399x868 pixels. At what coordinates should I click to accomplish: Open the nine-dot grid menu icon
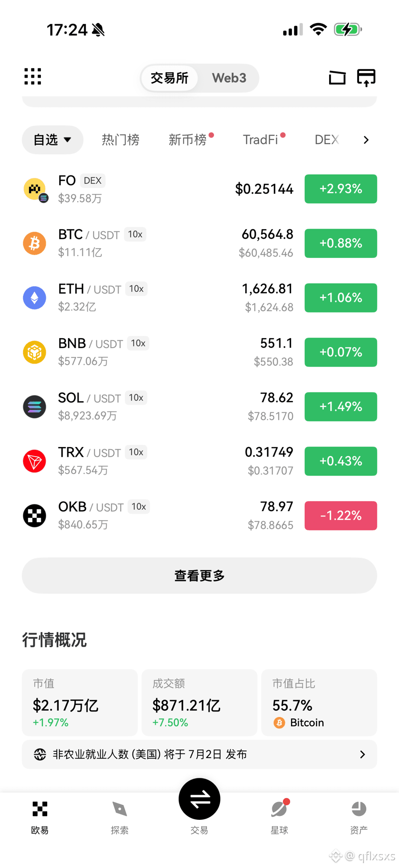point(33,77)
